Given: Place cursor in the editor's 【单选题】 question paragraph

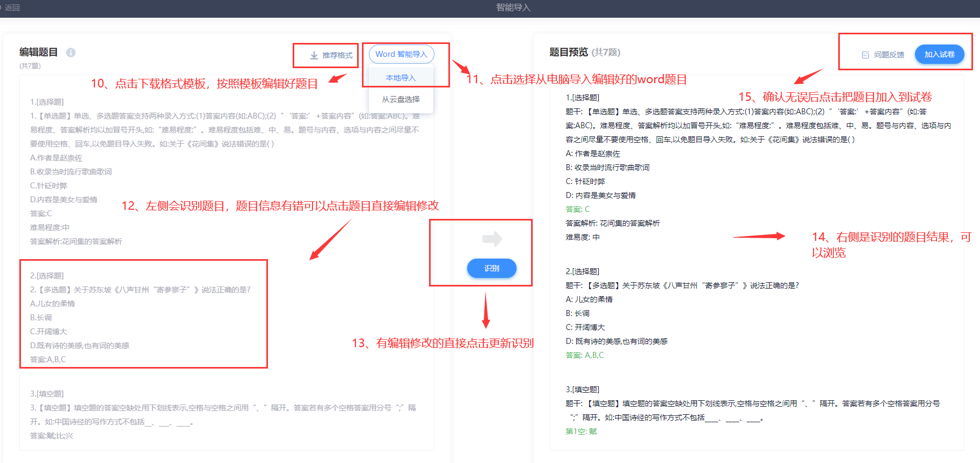Looking at the screenshot, I should (x=226, y=130).
